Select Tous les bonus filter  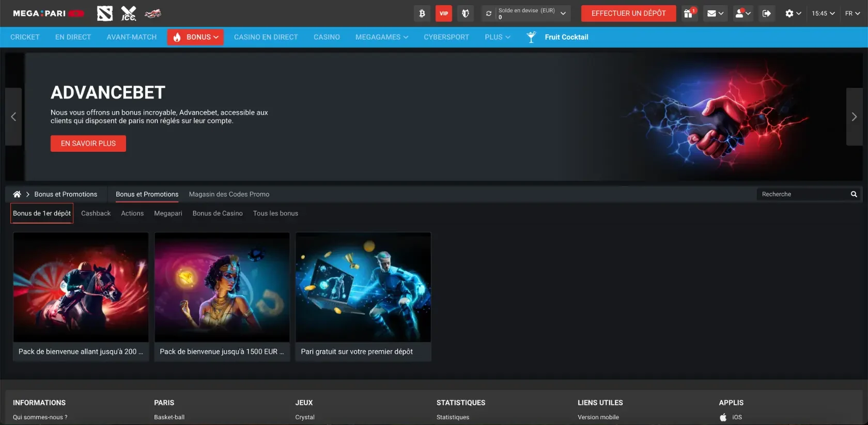275,213
